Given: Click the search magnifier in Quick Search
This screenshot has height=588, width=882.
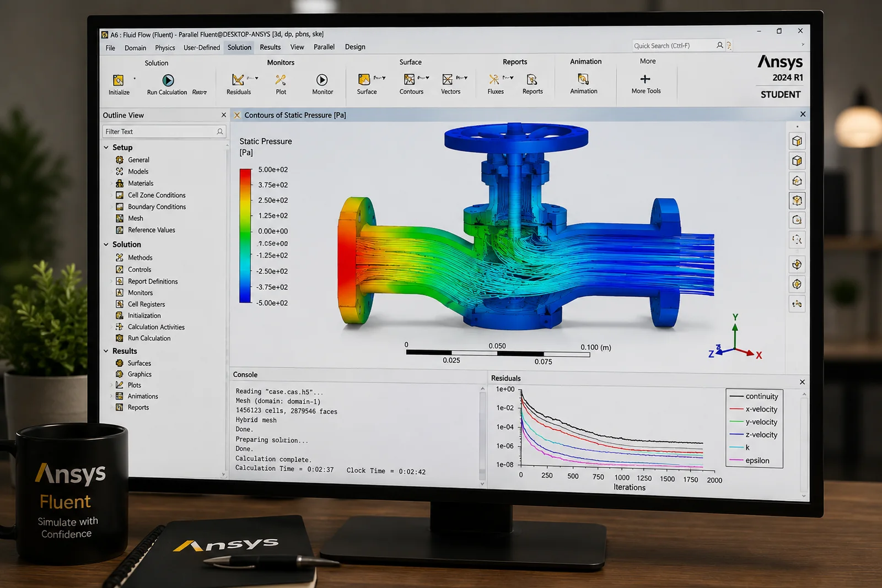Looking at the screenshot, I should (719, 45).
